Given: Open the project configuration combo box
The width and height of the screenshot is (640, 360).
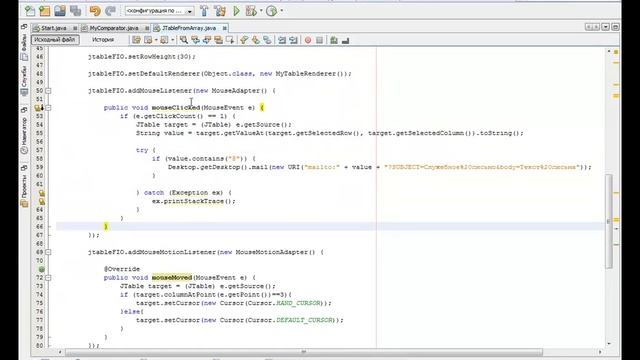Looking at the screenshot, I should [160, 11].
